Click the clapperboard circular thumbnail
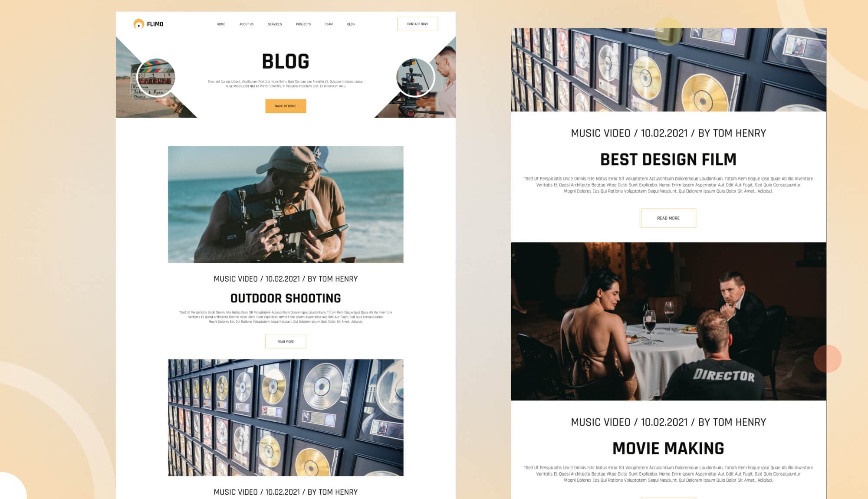The height and width of the screenshot is (499, 868). [156, 78]
